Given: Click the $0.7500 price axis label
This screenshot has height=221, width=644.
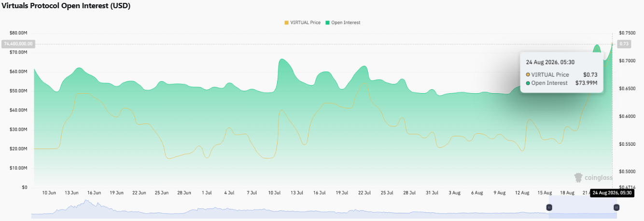Looking at the screenshot, I should coord(627,33).
